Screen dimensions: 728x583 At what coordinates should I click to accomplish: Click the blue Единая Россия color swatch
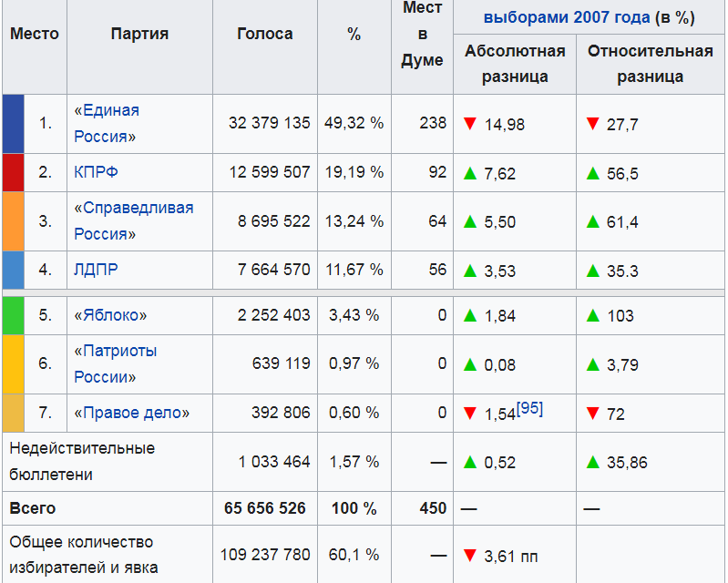coord(13,124)
